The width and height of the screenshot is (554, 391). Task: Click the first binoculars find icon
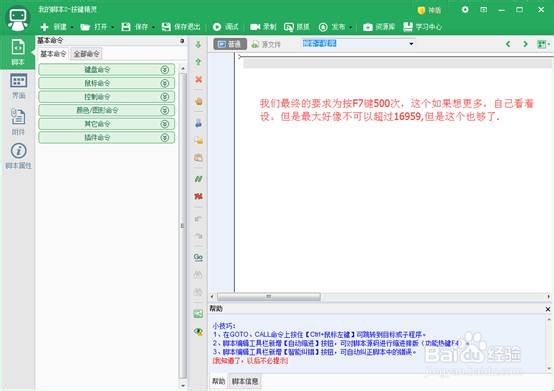click(x=199, y=274)
